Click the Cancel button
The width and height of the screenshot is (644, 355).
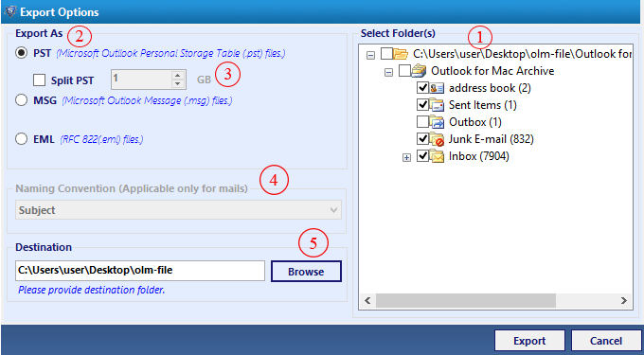(x=606, y=341)
